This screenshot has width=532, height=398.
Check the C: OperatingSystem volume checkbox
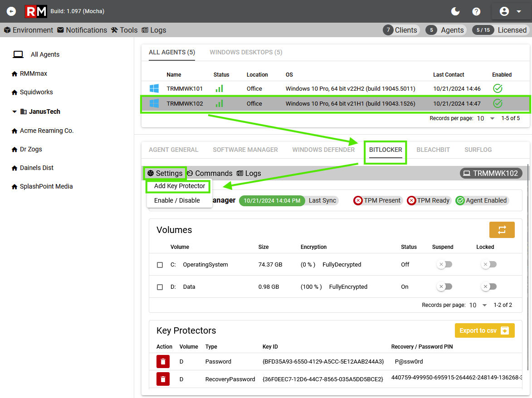tap(160, 265)
